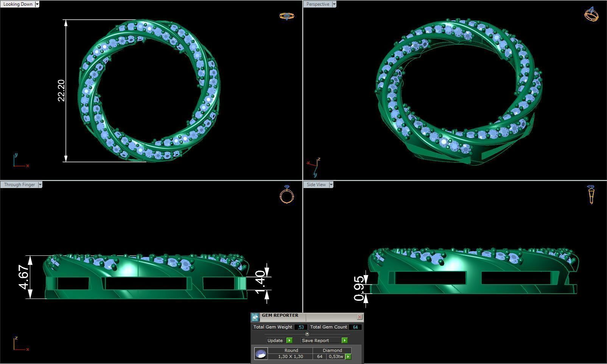Click the 0,53tw weight cell
This screenshot has height=364, width=607.
336,356
